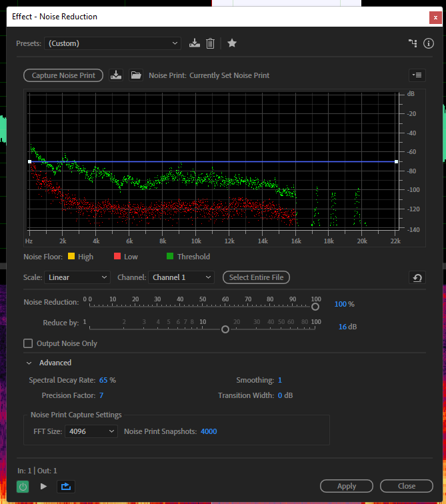Reset the noise floor curve
This screenshot has height=504, width=446.
pyautogui.click(x=417, y=278)
